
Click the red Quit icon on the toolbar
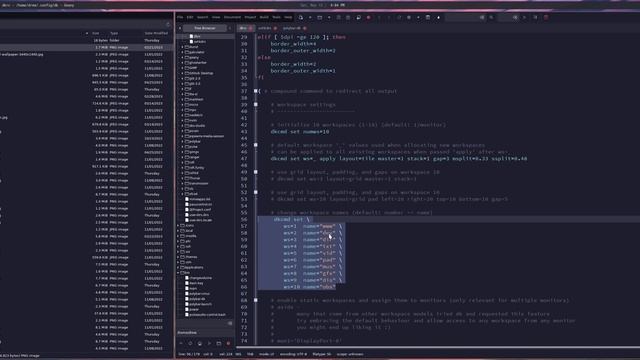(x=546, y=18)
